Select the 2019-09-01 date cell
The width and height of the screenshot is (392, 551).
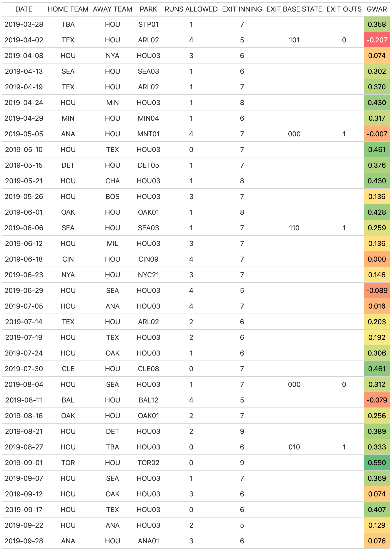pyautogui.click(x=24, y=463)
